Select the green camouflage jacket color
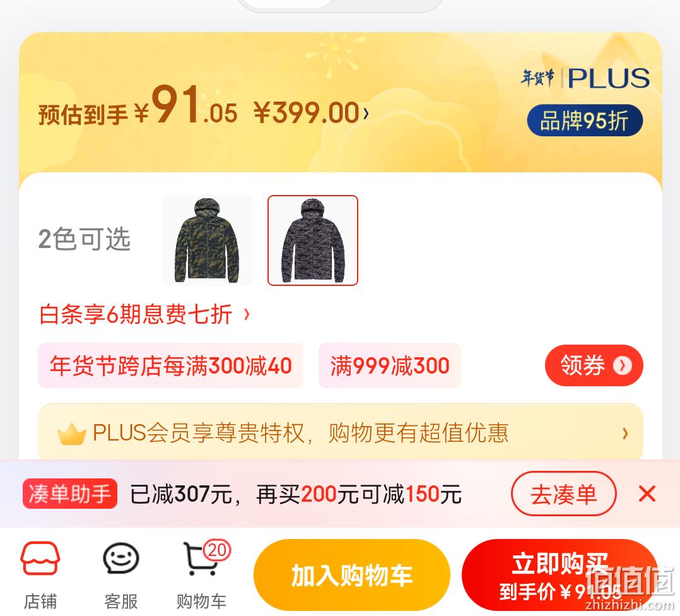Viewport: 680px width, 616px height. [207, 240]
